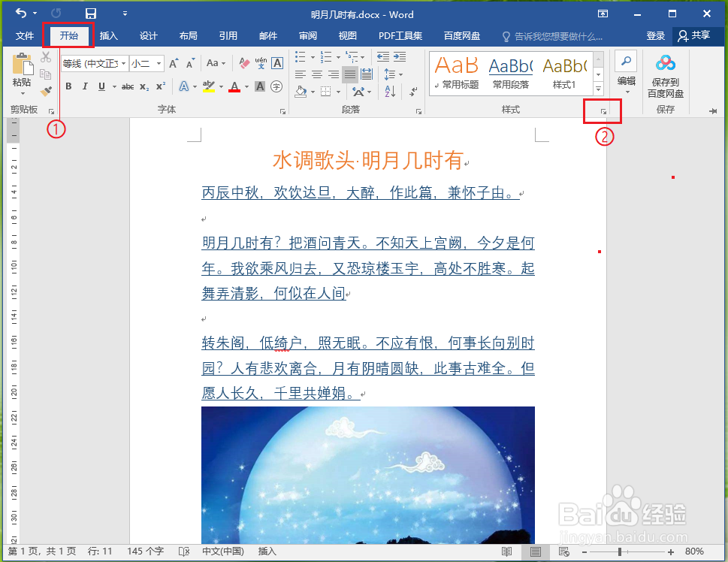
Task: Click the lunar image in the document
Action: coord(367,475)
